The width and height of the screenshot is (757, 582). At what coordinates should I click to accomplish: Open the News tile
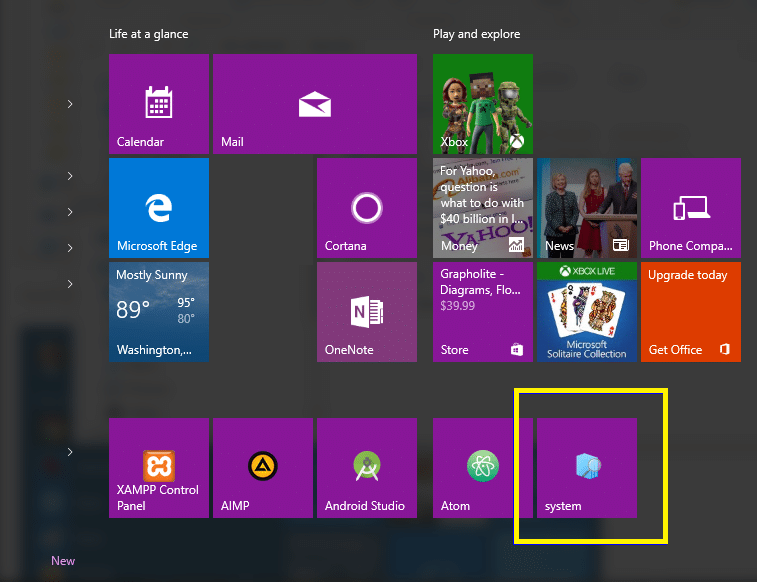(x=587, y=208)
